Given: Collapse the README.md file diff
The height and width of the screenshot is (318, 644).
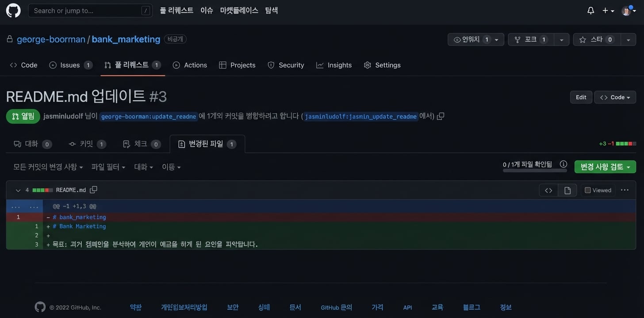Looking at the screenshot, I should [x=18, y=190].
